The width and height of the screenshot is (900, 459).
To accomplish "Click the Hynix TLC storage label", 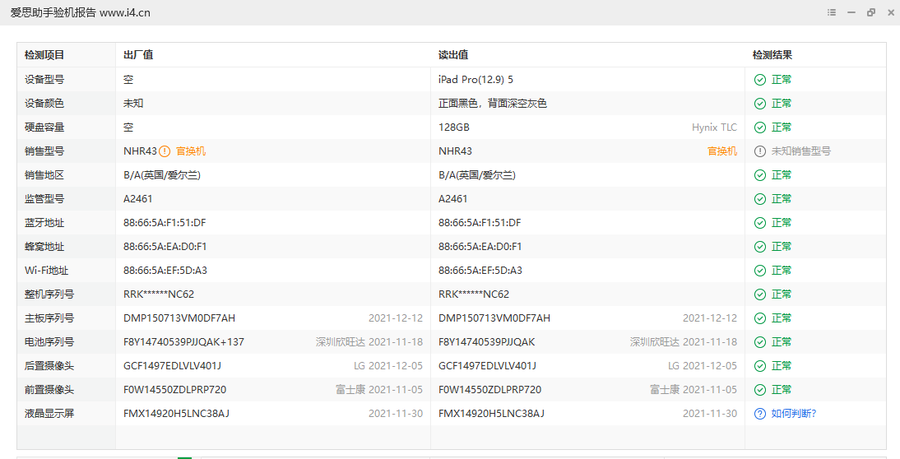I will pyautogui.click(x=714, y=127).
